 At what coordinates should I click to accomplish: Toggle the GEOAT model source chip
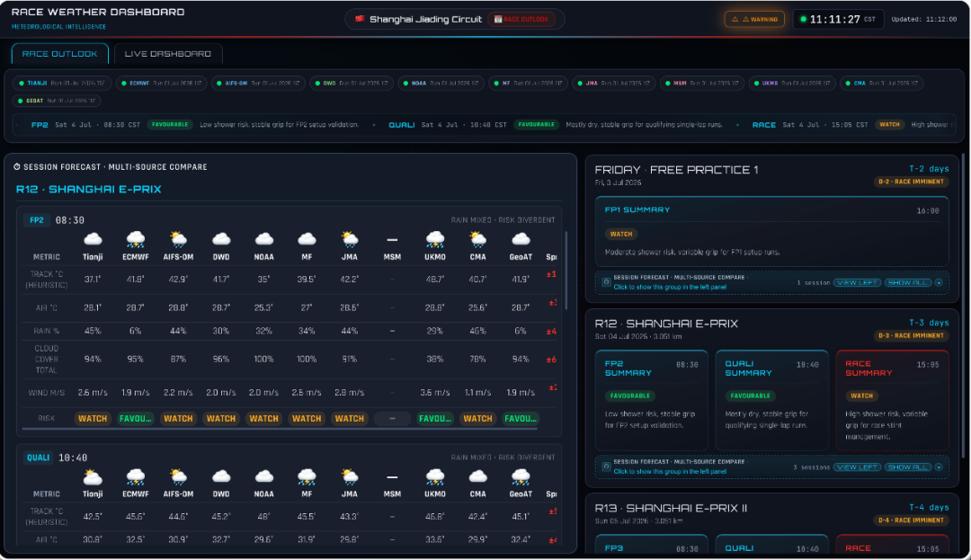57,101
